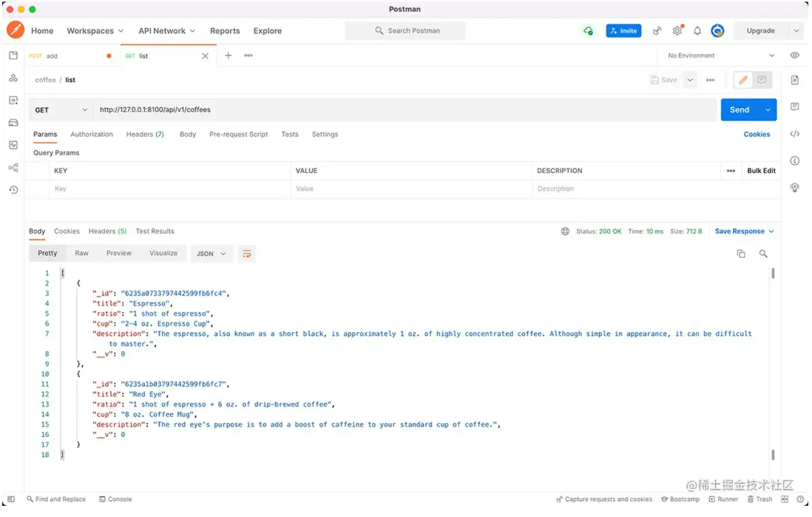Open the JSON format dropdown

tap(211, 254)
